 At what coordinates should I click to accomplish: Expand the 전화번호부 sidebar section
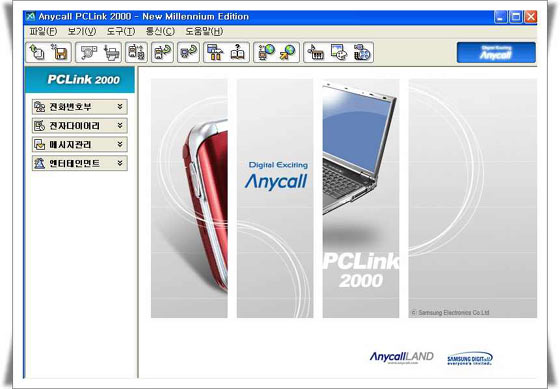pyautogui.click(x=80, y=107)
